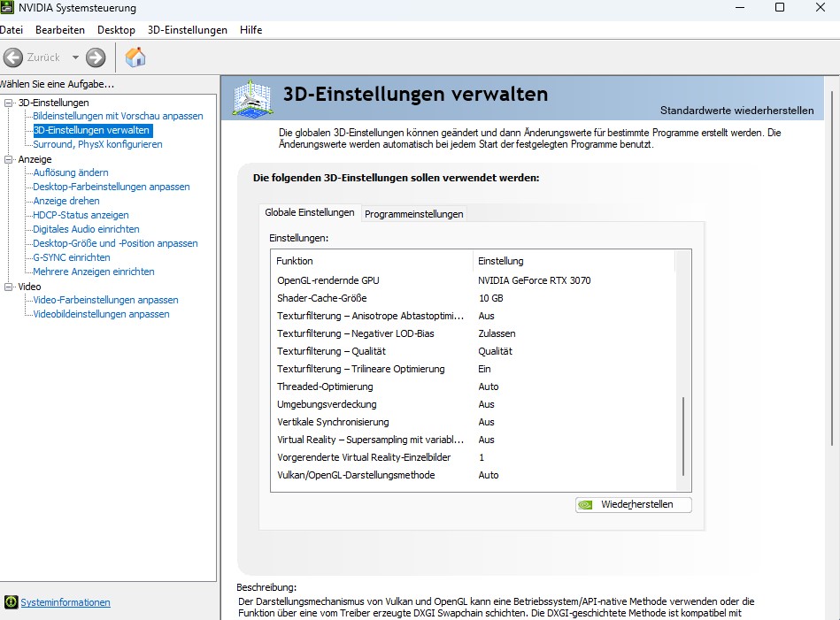Open Mehrere Anzeigen einrichten
The width and height of the screenshot is (840, 620).
coord(94,272)
